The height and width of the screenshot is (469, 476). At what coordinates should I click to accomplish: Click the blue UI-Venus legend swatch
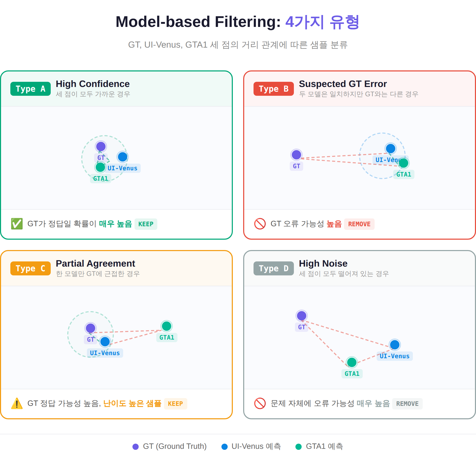pos(225,447)
